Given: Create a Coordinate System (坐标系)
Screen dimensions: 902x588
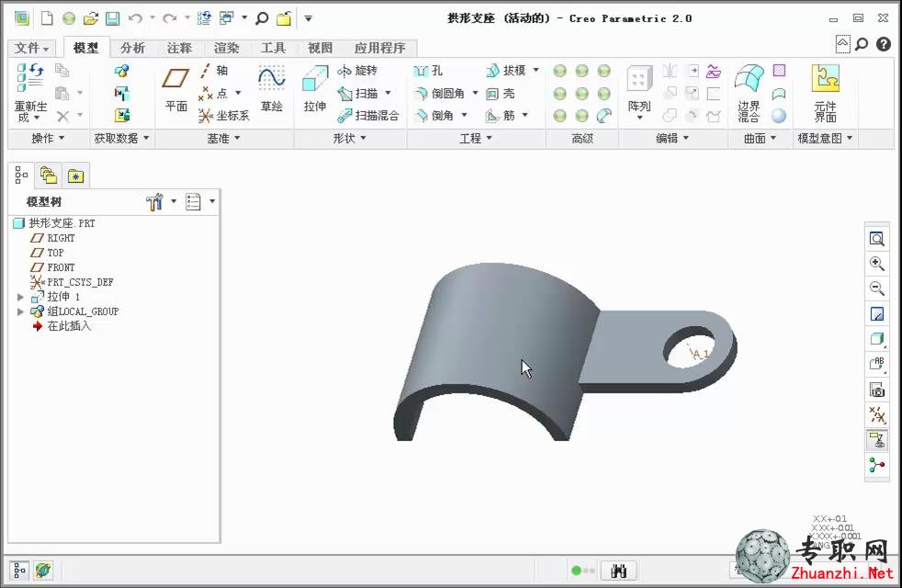Looking at the screenshot, I should click(224, 116).
